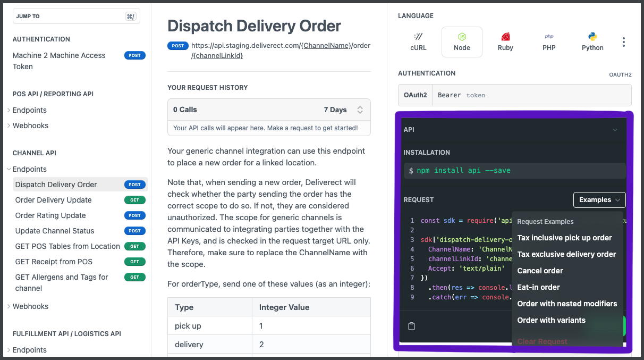Open the Examples dropdown
The height and width of the screenshot is (360, 644).
(599, 200)
